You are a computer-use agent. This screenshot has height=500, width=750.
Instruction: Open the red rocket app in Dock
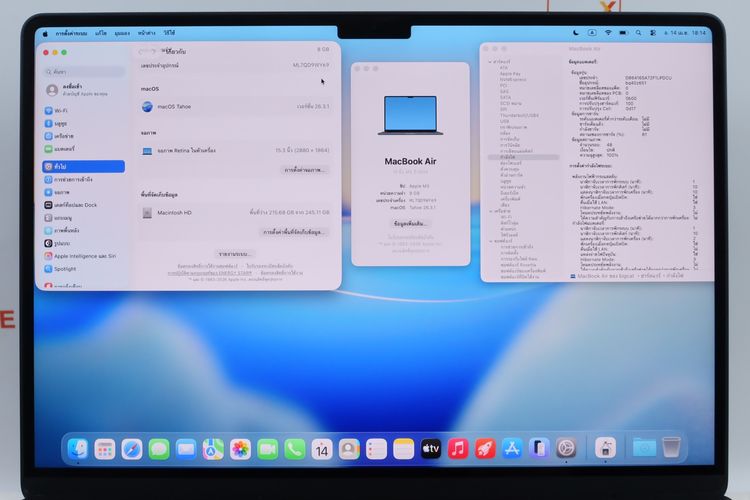pyautogui.click(x=485, y=449)
